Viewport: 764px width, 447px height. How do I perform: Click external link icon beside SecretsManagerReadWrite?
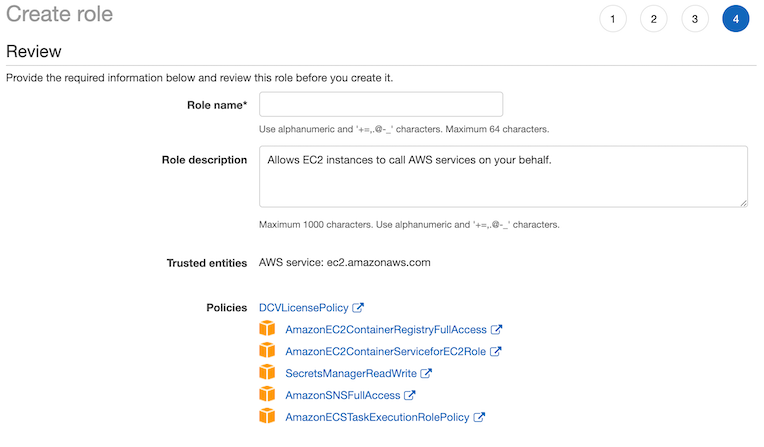point(426,373)
